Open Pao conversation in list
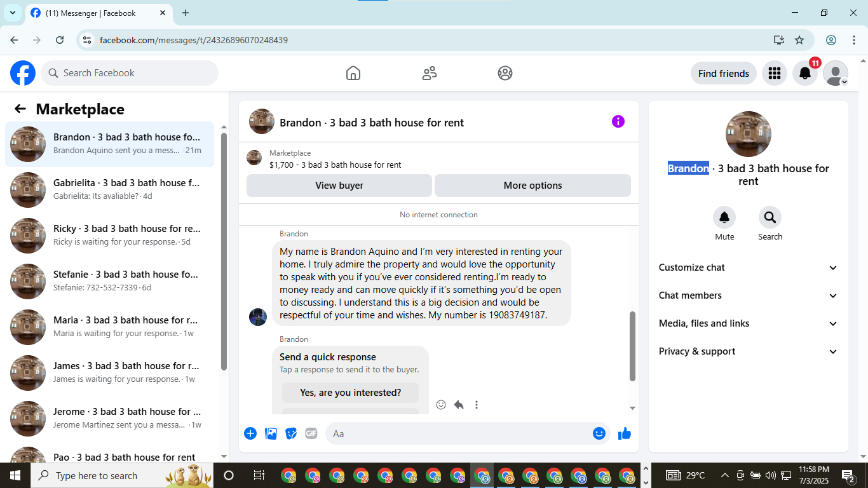 (110, 454)
